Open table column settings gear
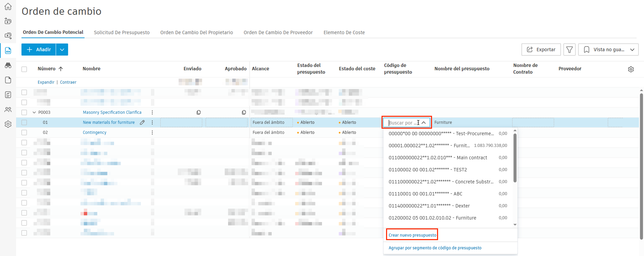The image size is (644, 256). coord(631,69)
